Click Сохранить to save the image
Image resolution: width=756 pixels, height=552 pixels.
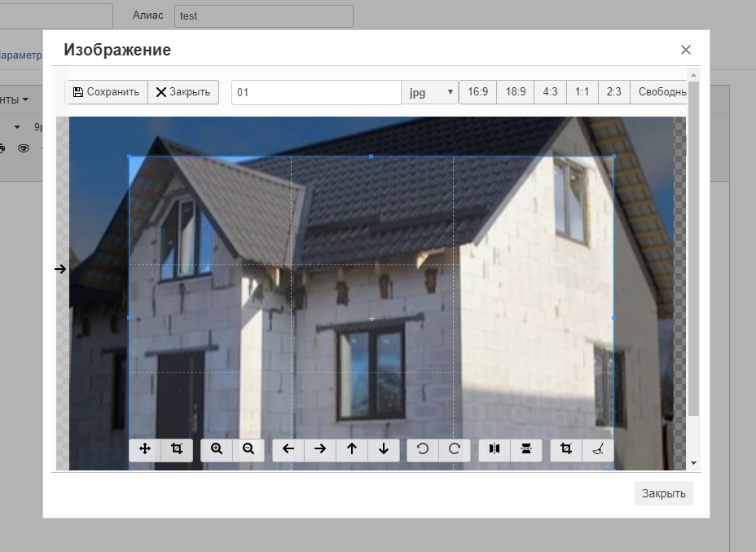pos(106,91)
